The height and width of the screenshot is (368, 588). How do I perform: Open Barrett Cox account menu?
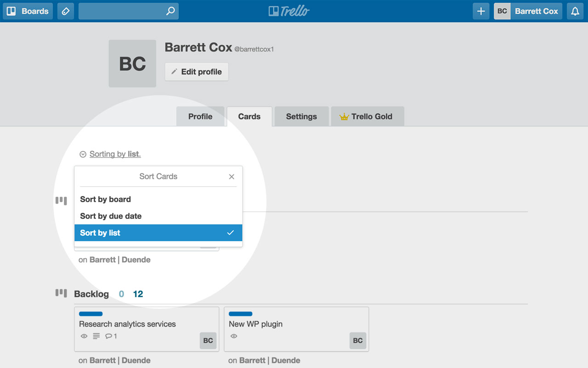pos(528,11)
